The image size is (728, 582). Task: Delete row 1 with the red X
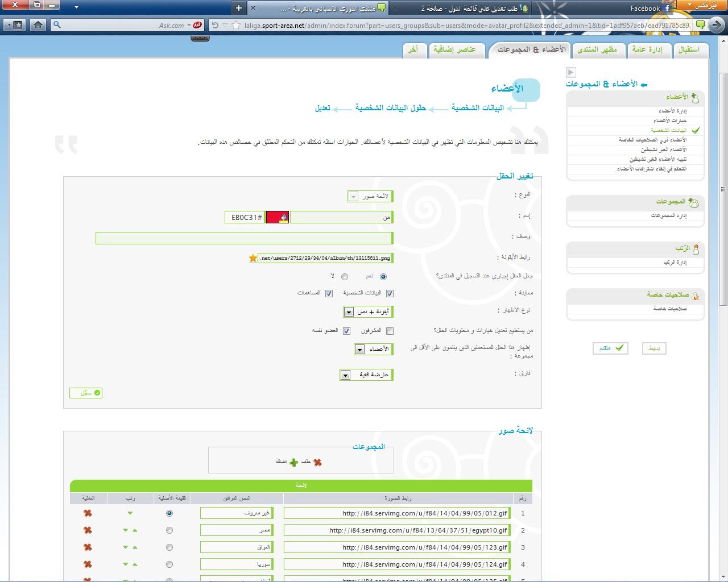point(88,513)
